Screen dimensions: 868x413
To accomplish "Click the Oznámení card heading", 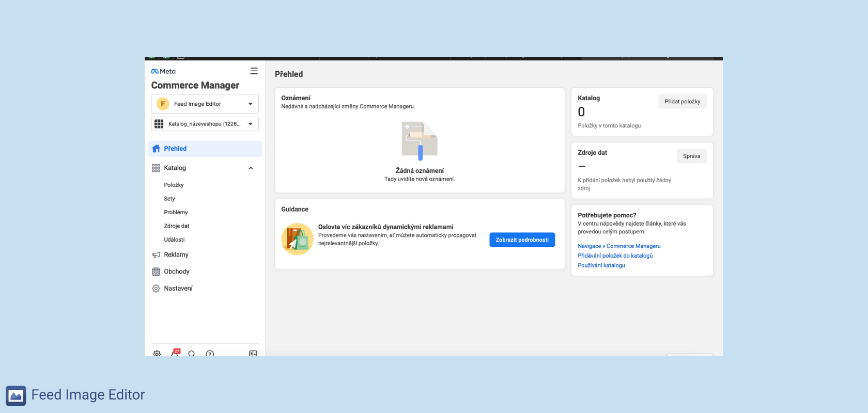I will point(296,98).
